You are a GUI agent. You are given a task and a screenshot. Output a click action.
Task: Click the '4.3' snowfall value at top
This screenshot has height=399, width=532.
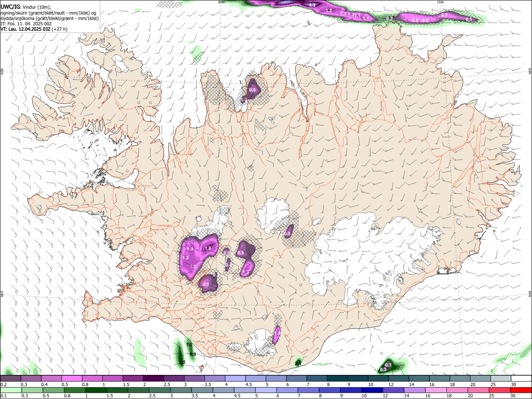pos(313,5)
